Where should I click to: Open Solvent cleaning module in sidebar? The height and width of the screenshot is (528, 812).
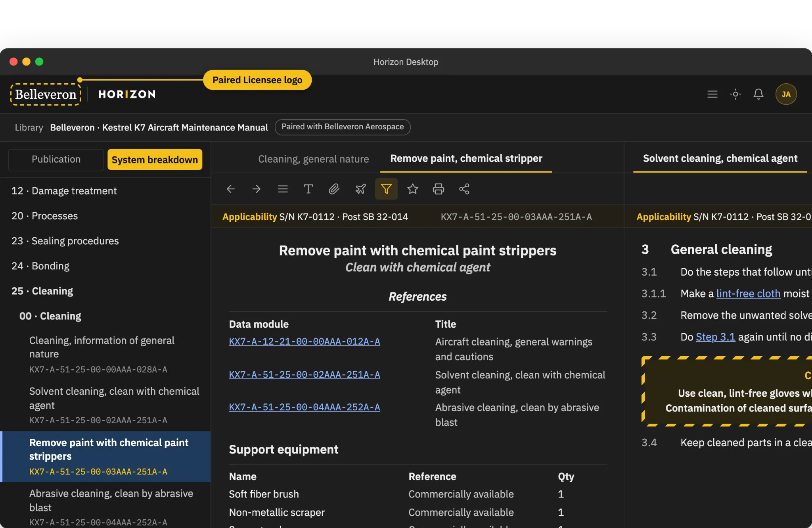coord(105,405)
